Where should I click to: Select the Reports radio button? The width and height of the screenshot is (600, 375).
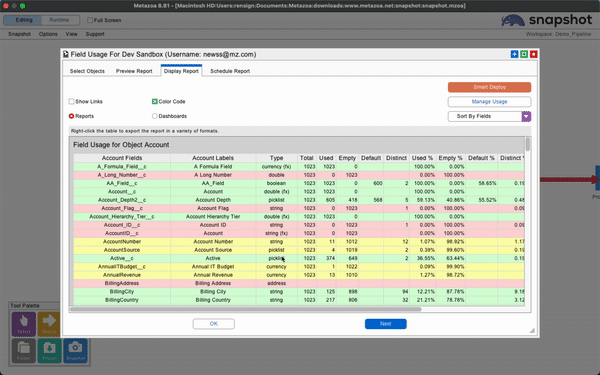coord(71,116)
